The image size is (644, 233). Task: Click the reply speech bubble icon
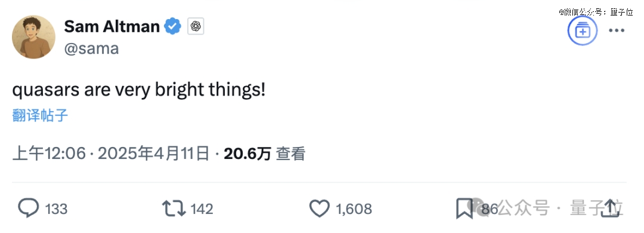click(x=29, y=209)
